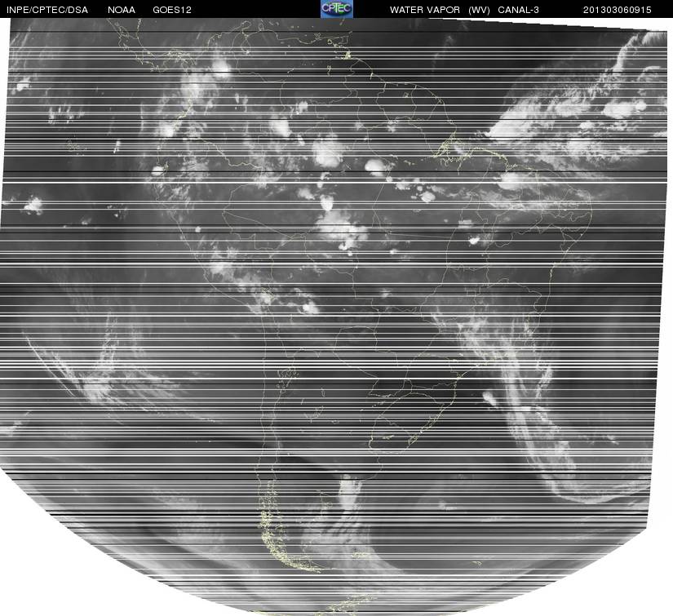Click the (WV) abbreviation in the header
Image resolution: width=673 pixels, height=616 pixels.
[479, 10]
